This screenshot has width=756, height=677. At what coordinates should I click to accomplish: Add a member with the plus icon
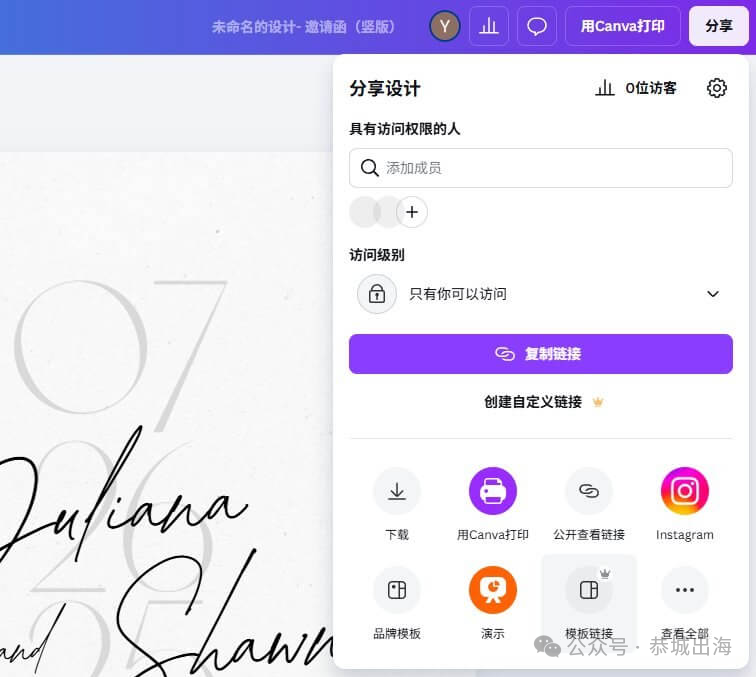pos(412,212)
